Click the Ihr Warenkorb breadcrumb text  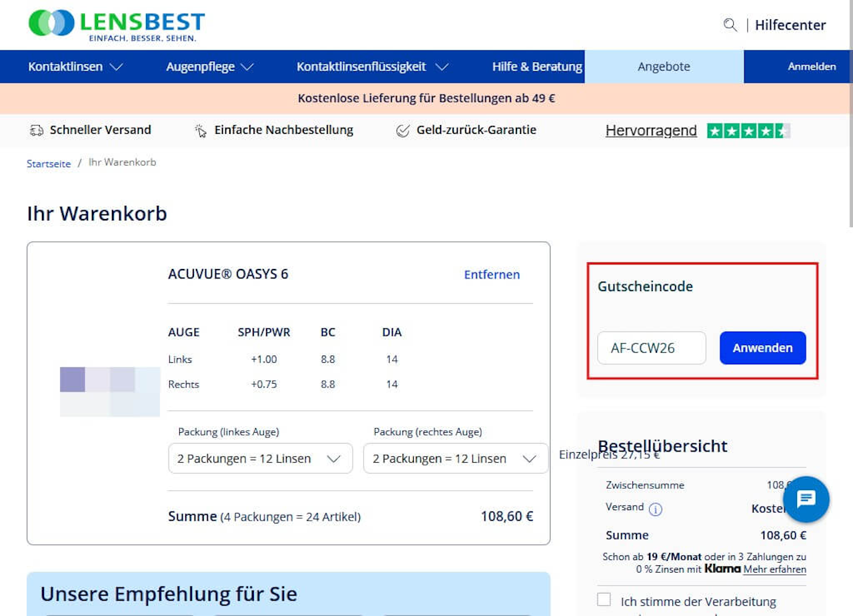coord(123,162)
